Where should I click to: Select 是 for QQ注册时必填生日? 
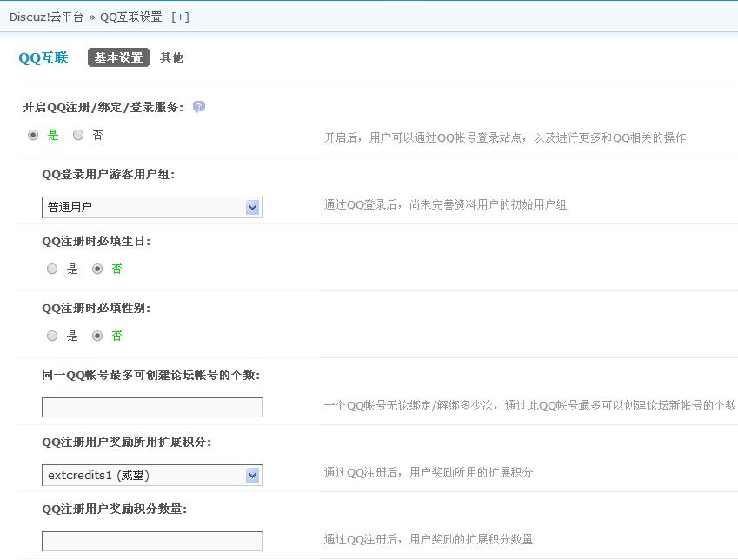[53, 269]
